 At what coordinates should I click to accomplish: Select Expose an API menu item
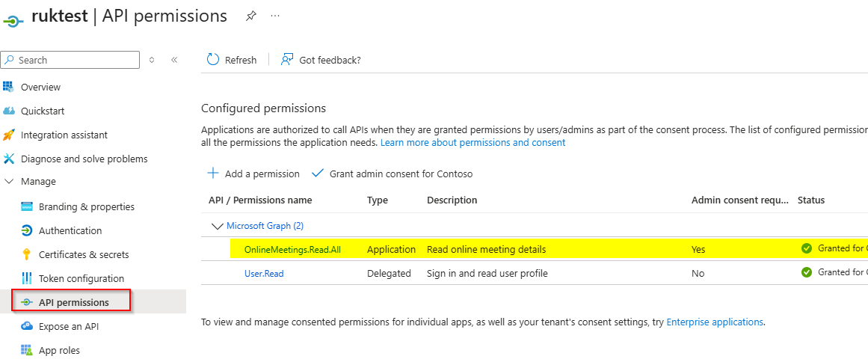[x=69, y=326]
